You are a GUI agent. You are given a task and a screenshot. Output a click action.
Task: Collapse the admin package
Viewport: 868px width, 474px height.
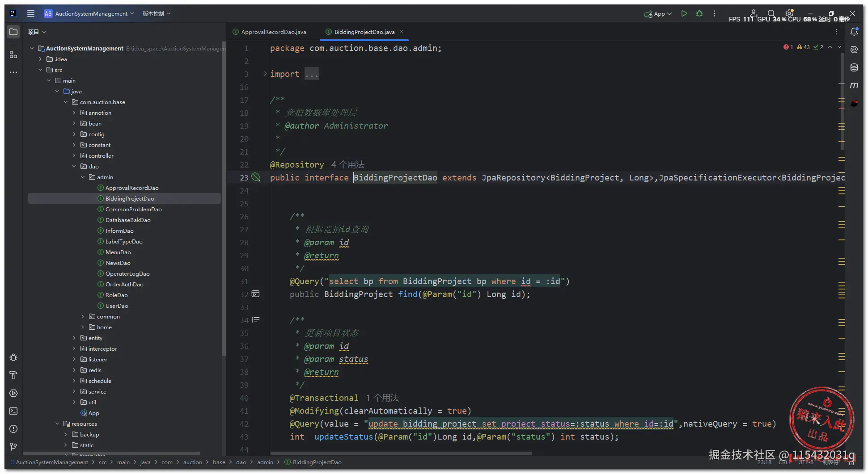pyautogui.click(x=83, y=177)
